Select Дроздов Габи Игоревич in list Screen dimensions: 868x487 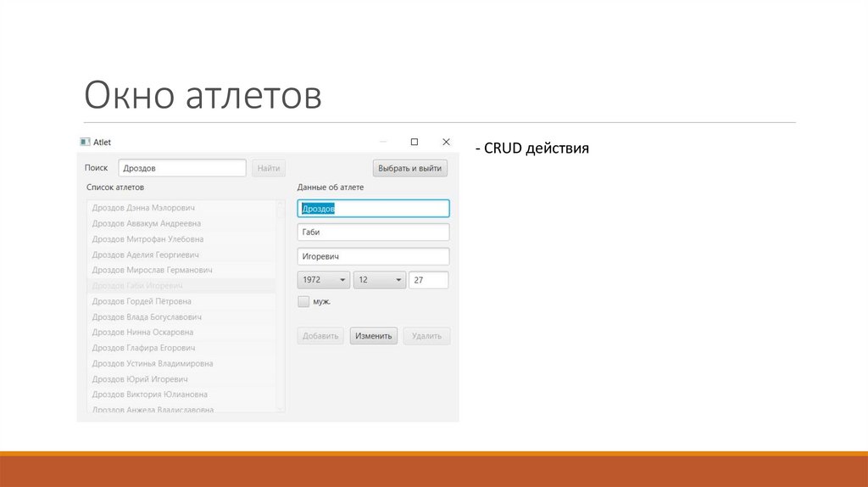click(x=181, y=285)
